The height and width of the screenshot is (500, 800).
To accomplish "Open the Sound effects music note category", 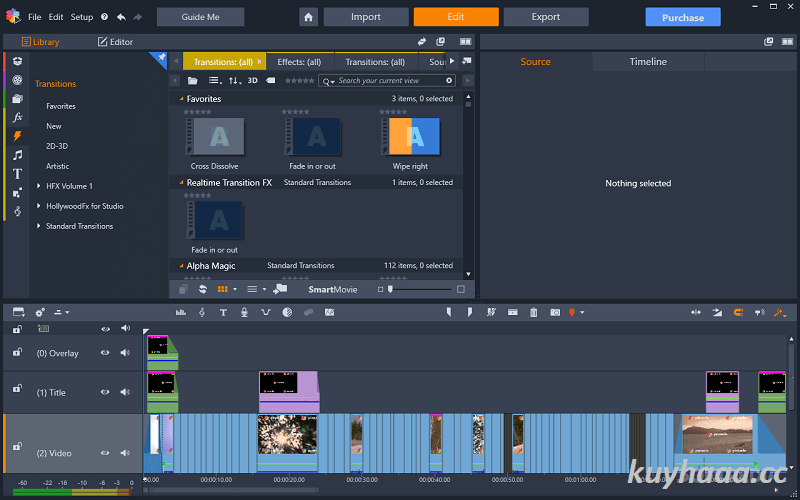I will pyautogui.click(x=17, y=155).
